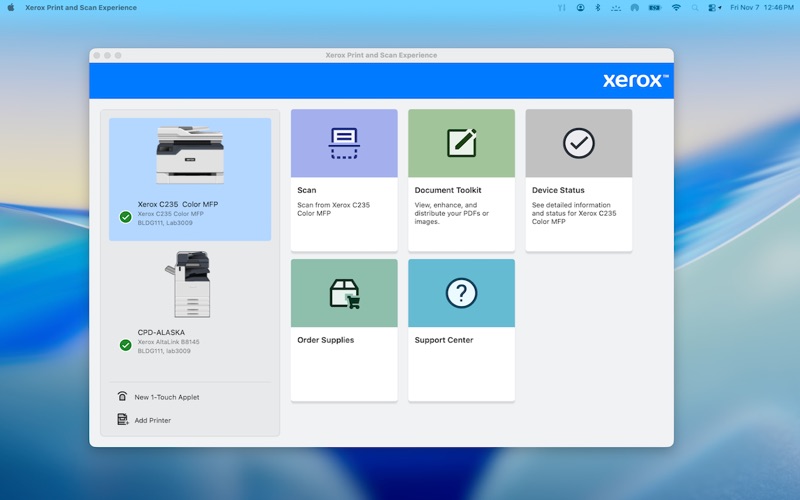The image size is (800, 500).
Task: Click the Support Center tile title
Action: click(444, 340)
